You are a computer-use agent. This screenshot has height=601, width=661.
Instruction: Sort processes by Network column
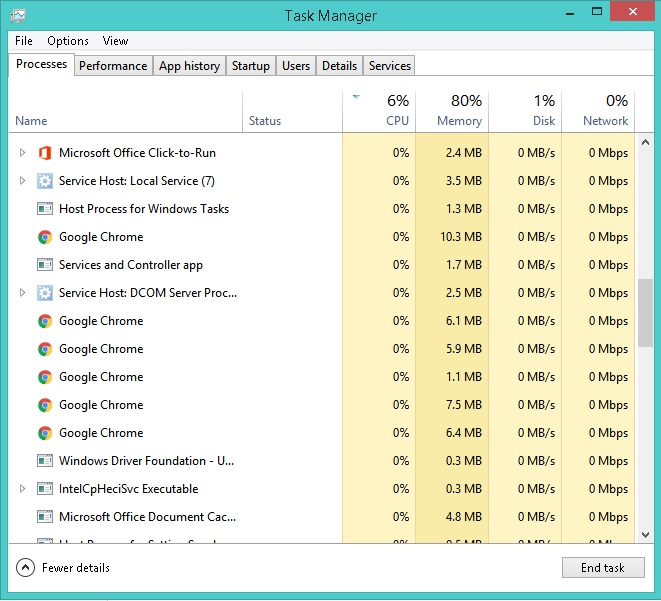click(598, 112)
